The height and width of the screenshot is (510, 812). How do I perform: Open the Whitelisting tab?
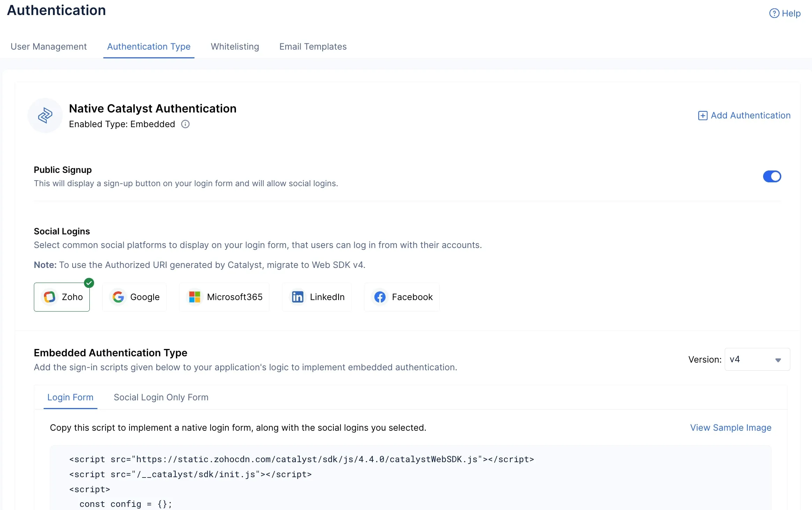(x=235, y=46)
